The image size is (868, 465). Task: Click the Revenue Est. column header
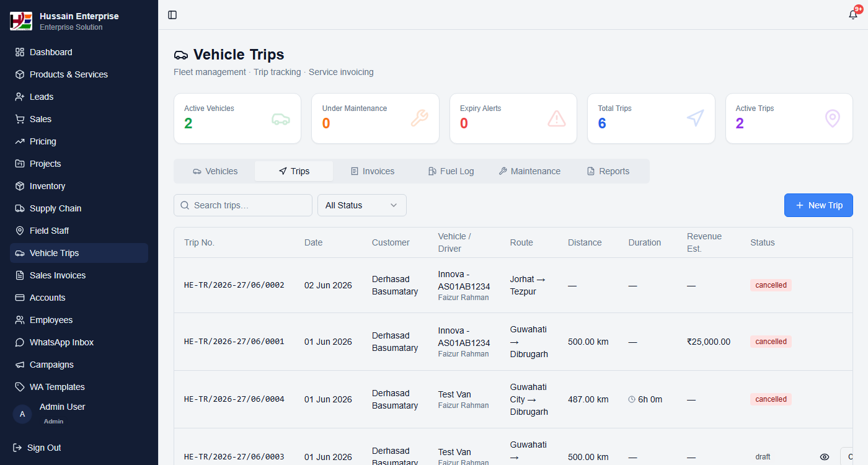coord(704,242)
